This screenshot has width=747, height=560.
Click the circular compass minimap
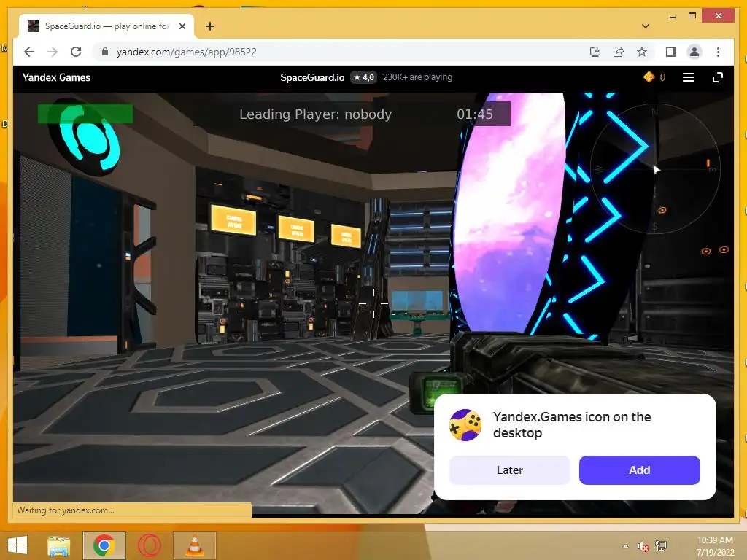click(655, 168)
